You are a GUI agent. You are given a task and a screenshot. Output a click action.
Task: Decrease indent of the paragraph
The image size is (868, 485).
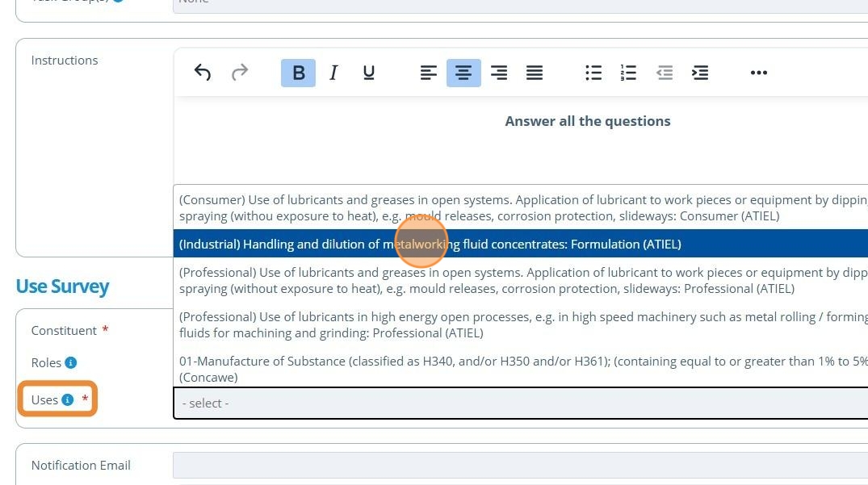[x=665, y=73]
